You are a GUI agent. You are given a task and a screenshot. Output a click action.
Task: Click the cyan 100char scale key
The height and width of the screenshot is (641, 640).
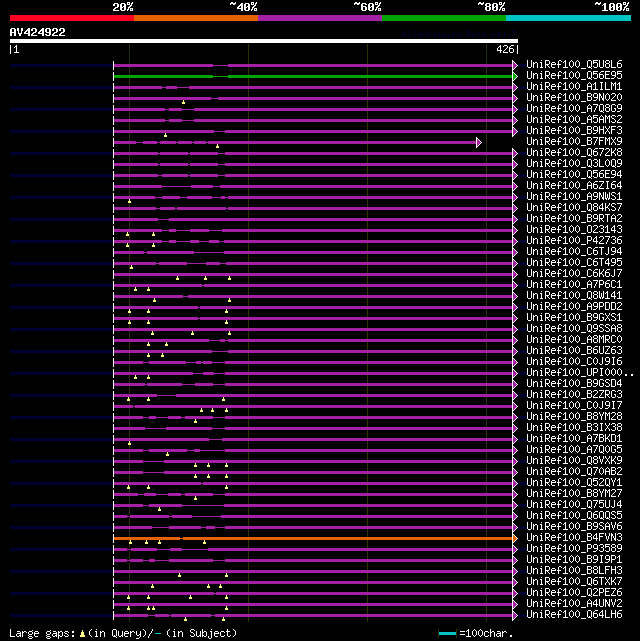tap(448, 634)
